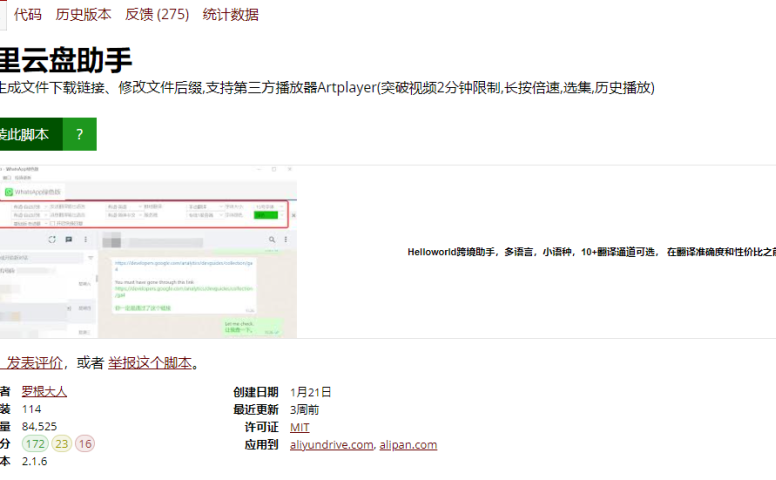
Task: Select the version number 2.1.6
Action: pyautogui.click(x=34, y=461)
